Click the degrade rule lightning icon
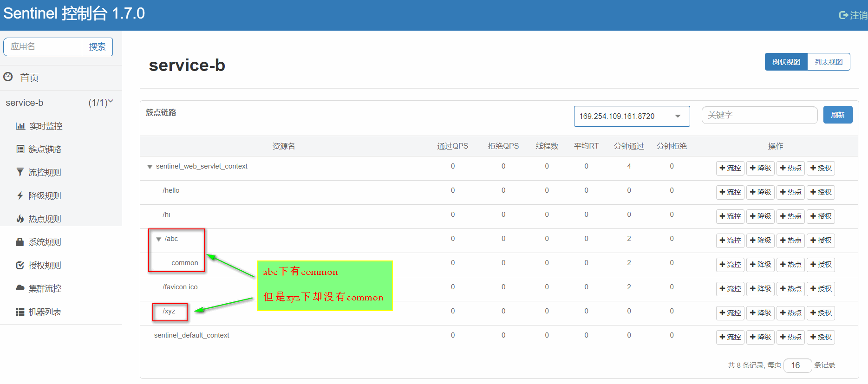This screenshot has width=868, height=384. (x=20, y=195)
